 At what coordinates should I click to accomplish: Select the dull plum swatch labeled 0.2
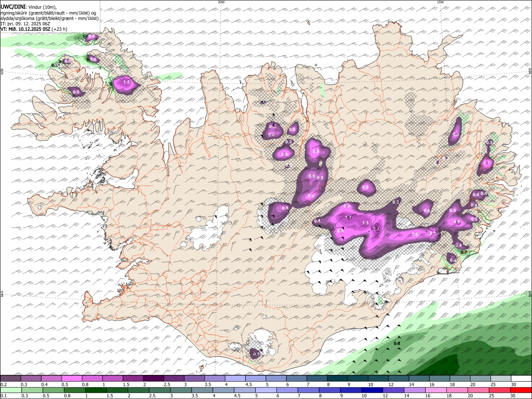coord(11,379)
